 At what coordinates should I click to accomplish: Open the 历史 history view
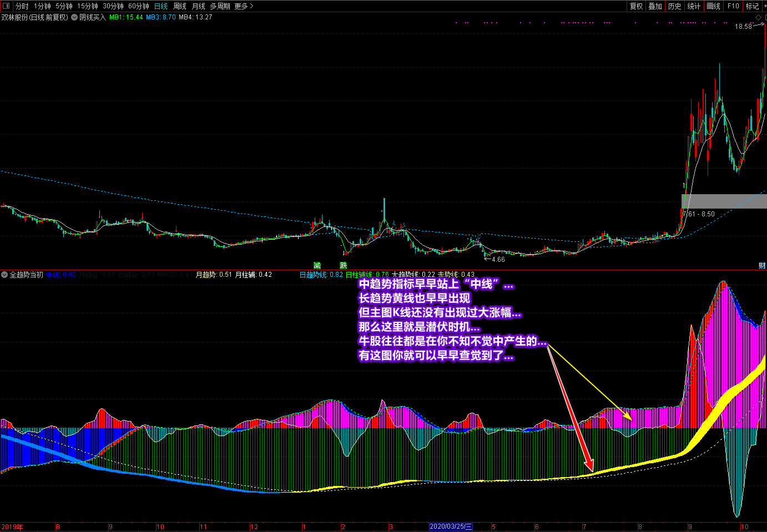coord(674,6)
